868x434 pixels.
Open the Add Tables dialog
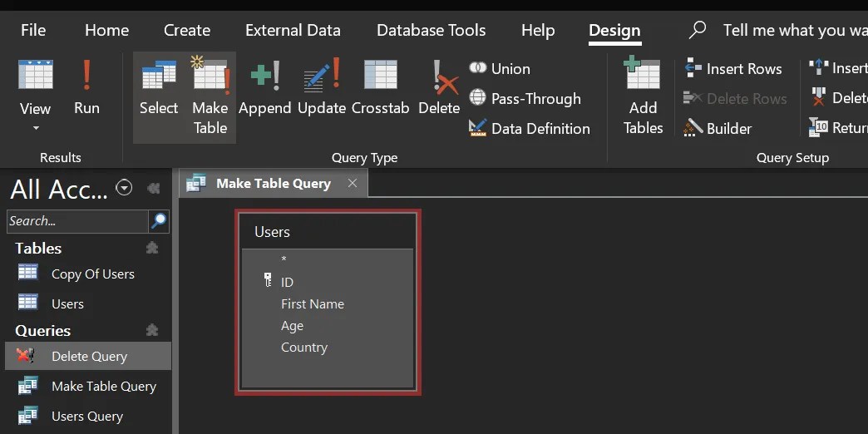point(643,96)
